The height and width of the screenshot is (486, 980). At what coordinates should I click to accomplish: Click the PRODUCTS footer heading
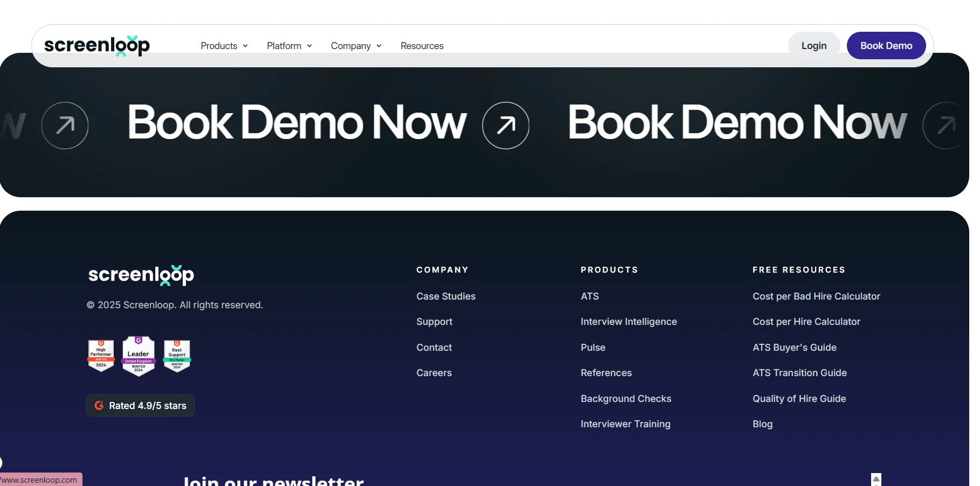click(609, 270)
